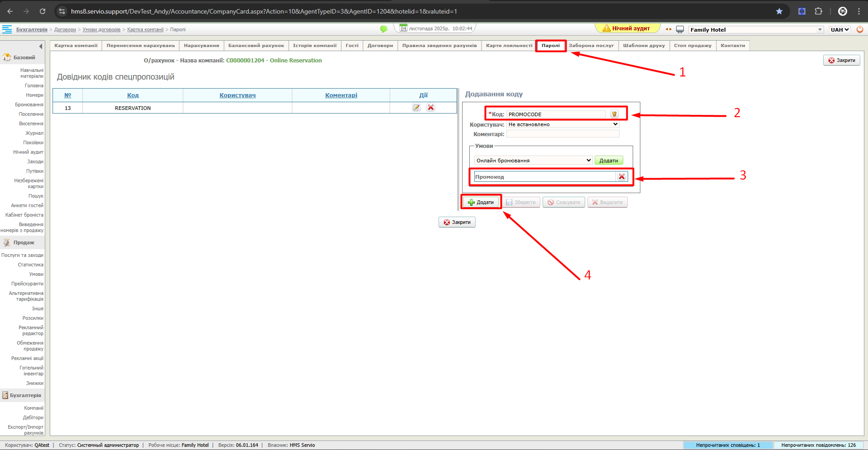Delete the RESERVATION code row

(x=431, y=108)
